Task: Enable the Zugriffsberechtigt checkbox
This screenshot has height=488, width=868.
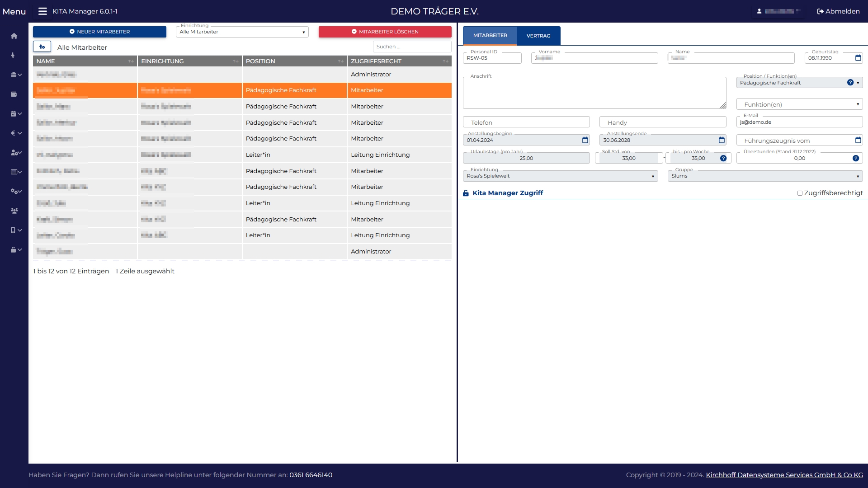Action: point(800,193)
